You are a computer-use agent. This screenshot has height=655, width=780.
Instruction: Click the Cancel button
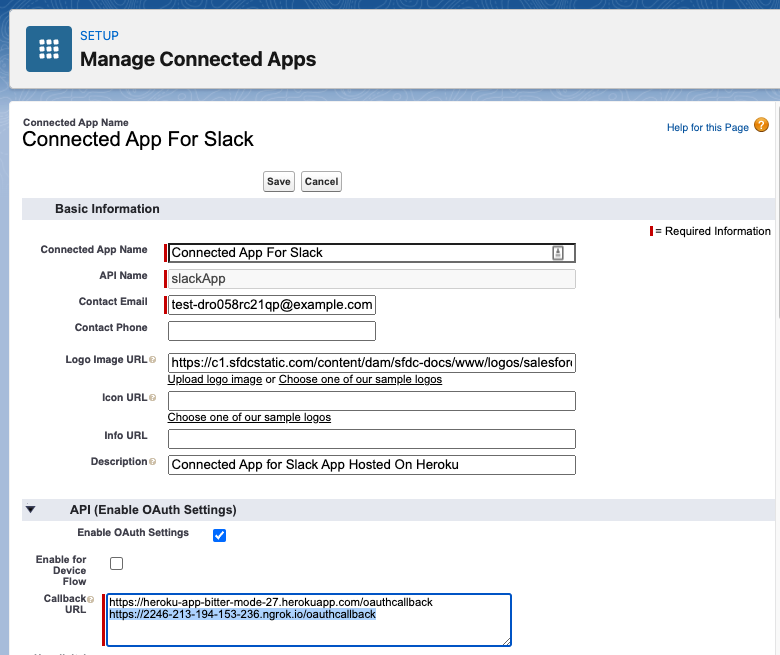point(321,182)
